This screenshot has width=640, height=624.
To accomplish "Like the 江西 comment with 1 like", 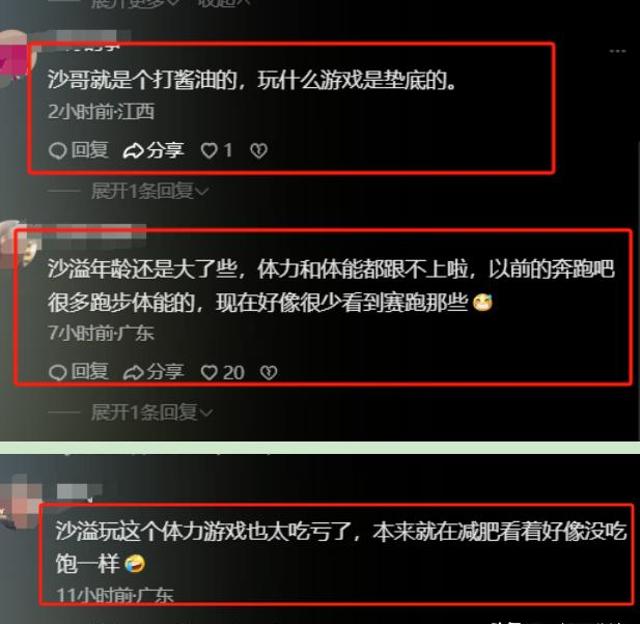I will click(217, 150).
